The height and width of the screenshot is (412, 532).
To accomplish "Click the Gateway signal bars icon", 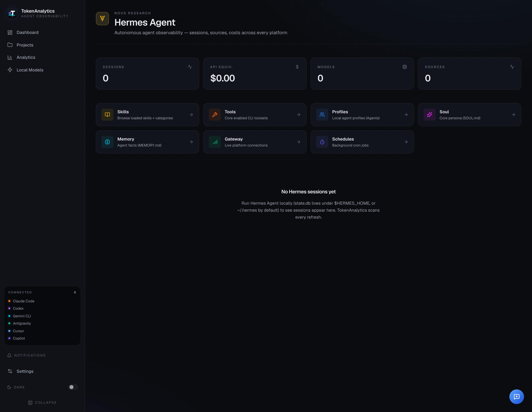I will click(215, 142).
